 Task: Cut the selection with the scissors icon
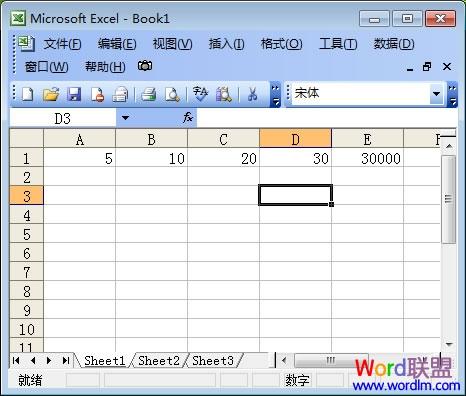pos(253,94)
